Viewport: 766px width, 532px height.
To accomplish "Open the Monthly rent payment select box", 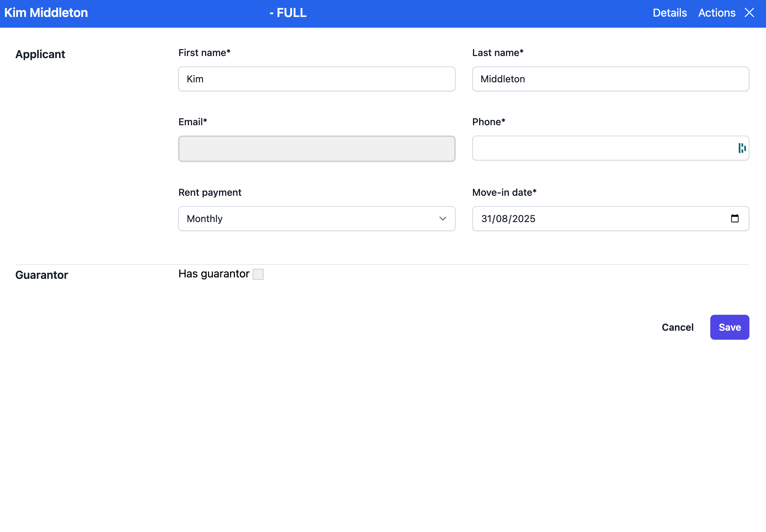I will click(x=311, y=219).
